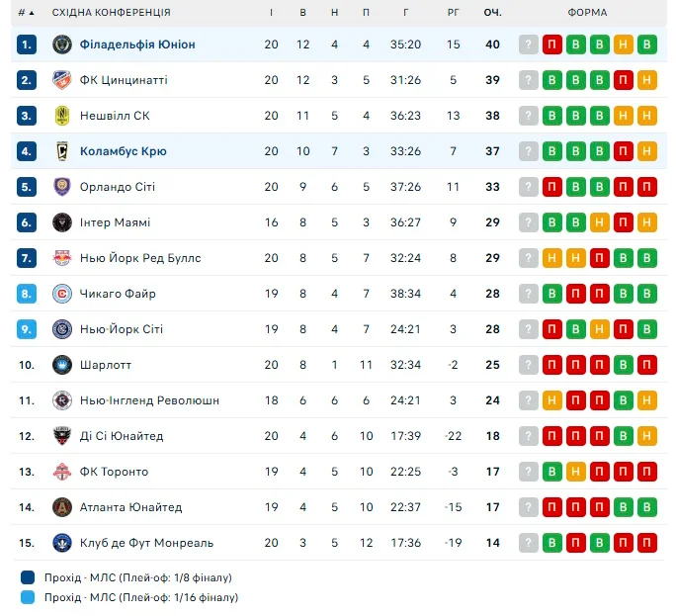Viewport: 676px width, 616px height.
Task: Click the first red П badge for Шарлотт
Action: (552, 365)
